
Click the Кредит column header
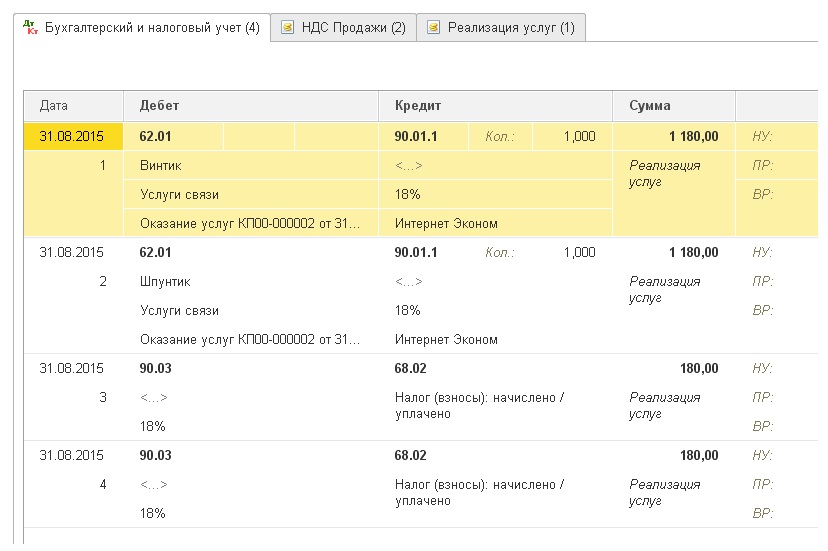point(495,106)
